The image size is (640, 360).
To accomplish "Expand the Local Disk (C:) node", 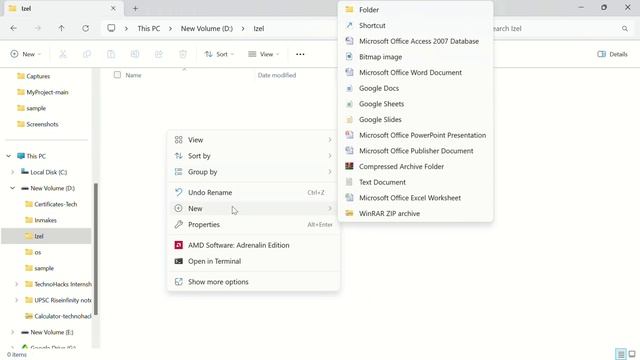I will pos(13,172).
